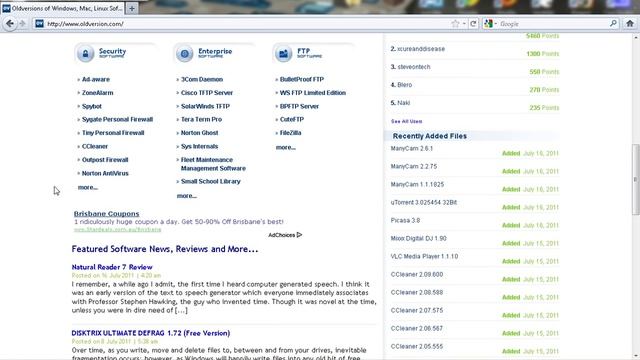
Task: Click the FTP software folder icon
Action: coord(283,53)
